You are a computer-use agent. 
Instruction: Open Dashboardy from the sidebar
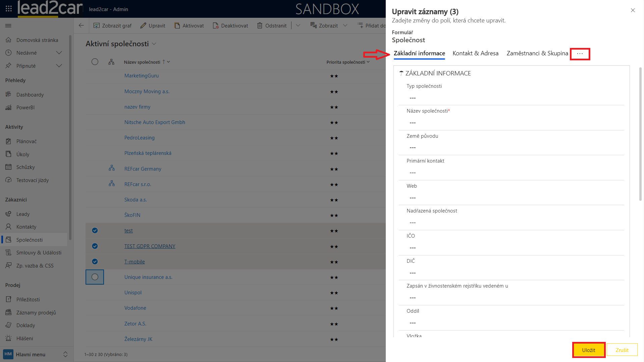[x=30, y=95]
